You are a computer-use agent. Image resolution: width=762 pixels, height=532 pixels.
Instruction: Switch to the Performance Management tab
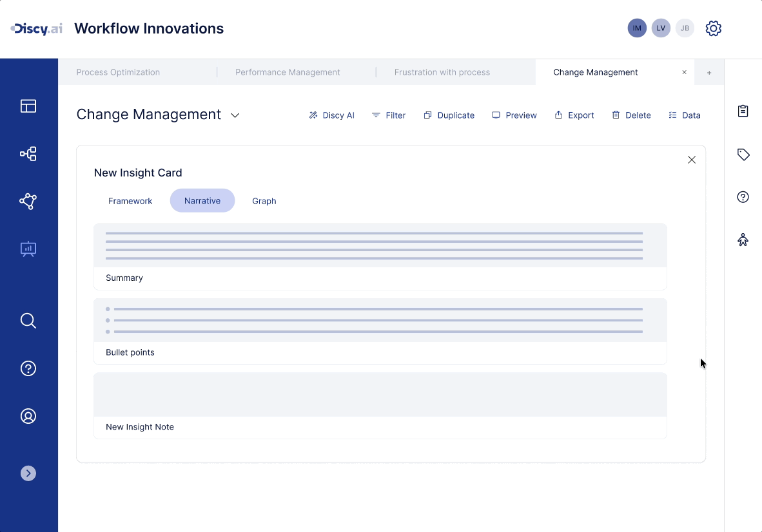coord(288,72)
